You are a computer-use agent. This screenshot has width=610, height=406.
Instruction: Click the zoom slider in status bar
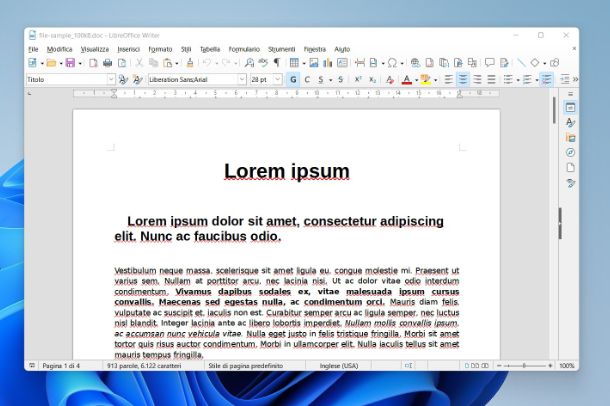pyautogui.click(x=524, y=366)
